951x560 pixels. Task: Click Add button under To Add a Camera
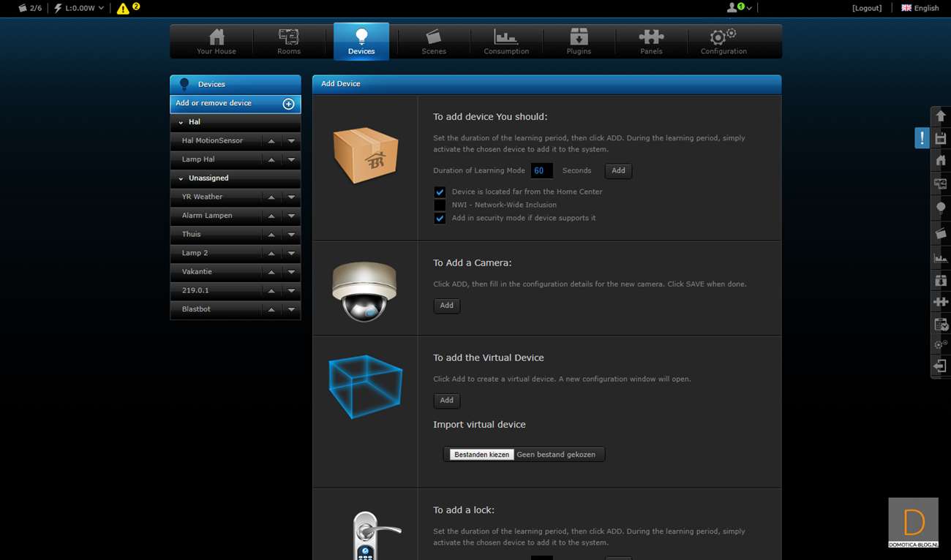(x=446, y=306)
